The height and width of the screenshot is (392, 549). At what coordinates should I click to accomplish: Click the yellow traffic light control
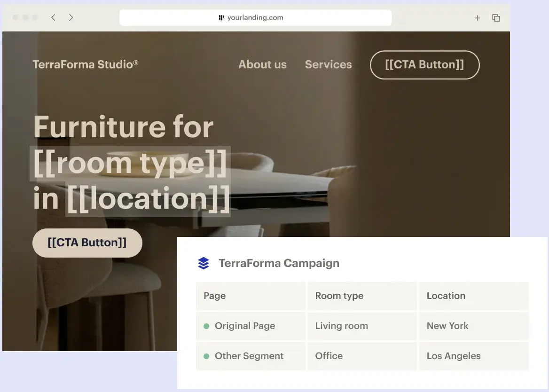click(x=24, y=17)
